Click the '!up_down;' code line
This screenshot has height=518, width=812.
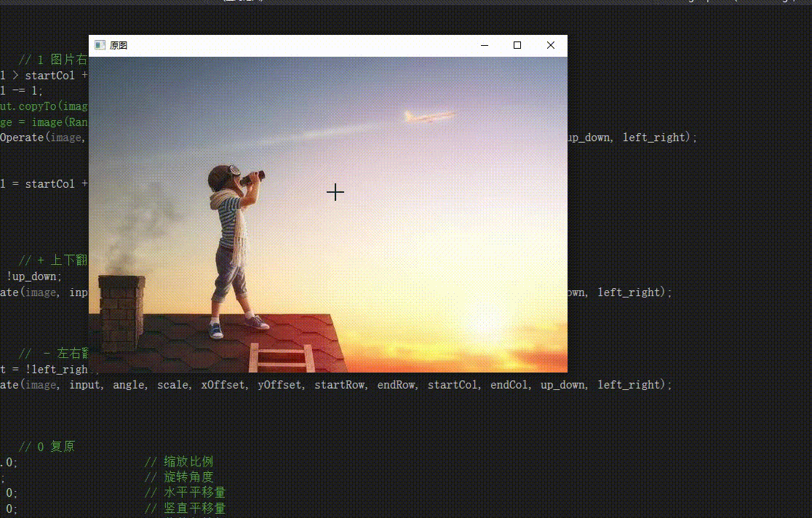34,276
